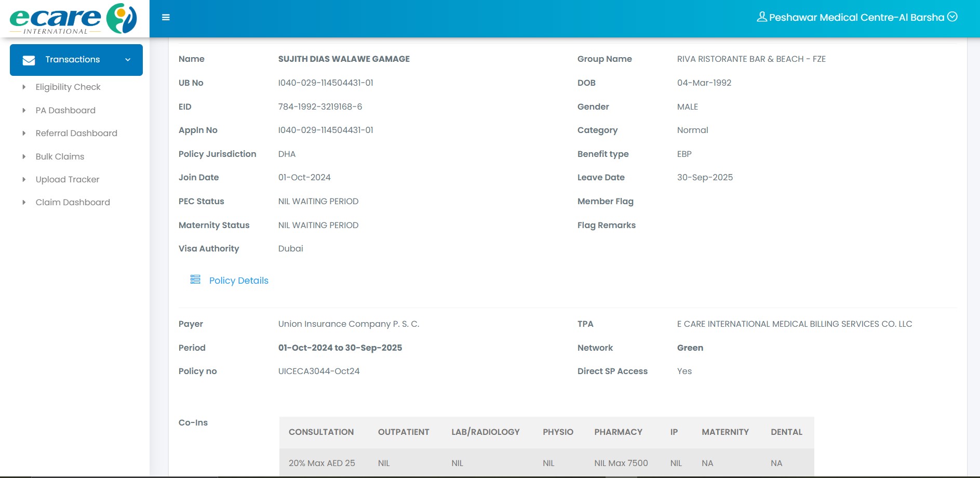
Task: Click the PHARMACY column header
Action: click(618, 432)
